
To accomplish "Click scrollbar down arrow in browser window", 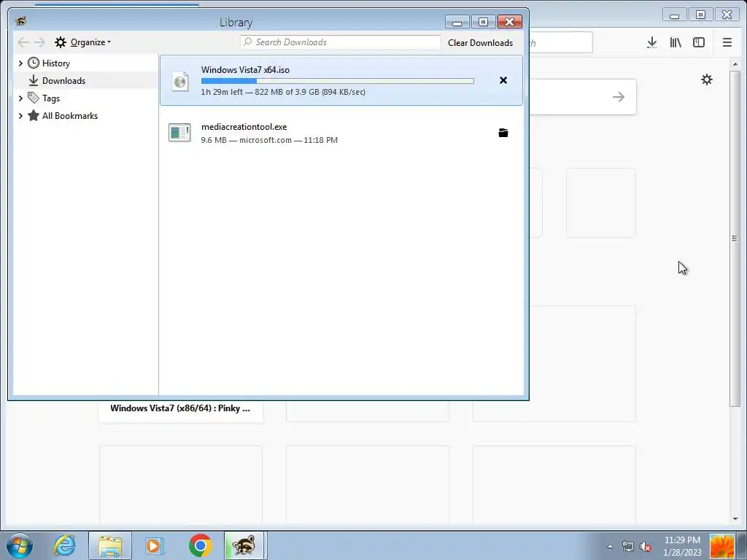I will coord(735,518).
